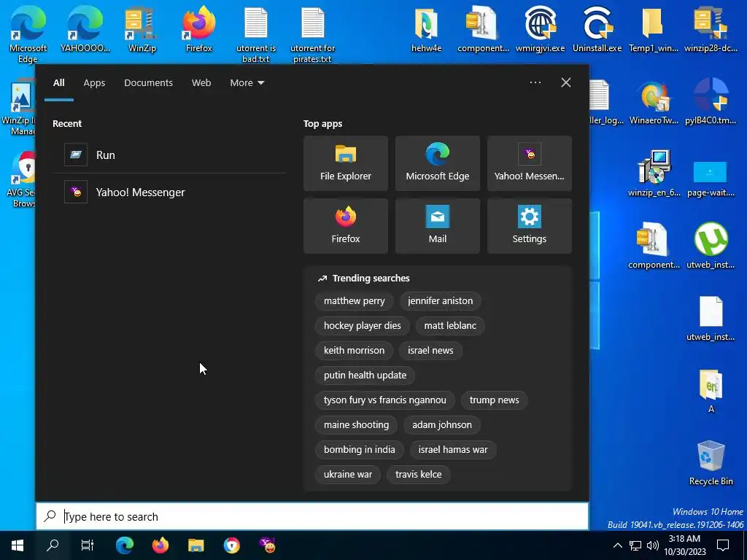Search trending topic tyson fury vs francis ngannou
The height and width of the screenshot is (560, 747).
(385, 400)
